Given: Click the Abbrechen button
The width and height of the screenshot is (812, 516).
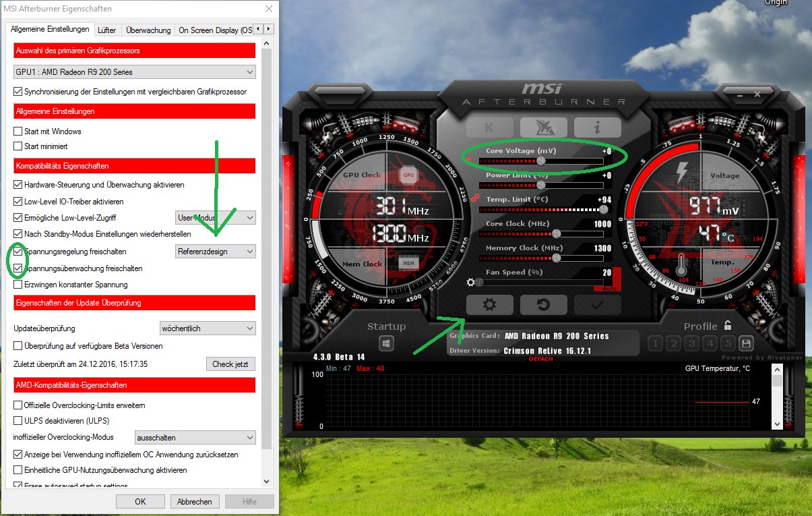Looking at the screenshot, I should pos(195,501).
